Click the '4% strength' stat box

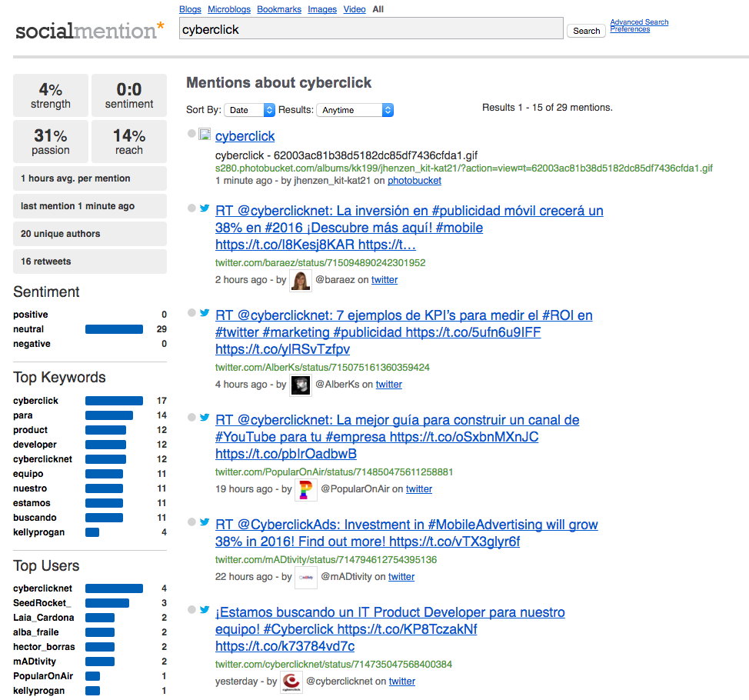(x=51, y=95)
